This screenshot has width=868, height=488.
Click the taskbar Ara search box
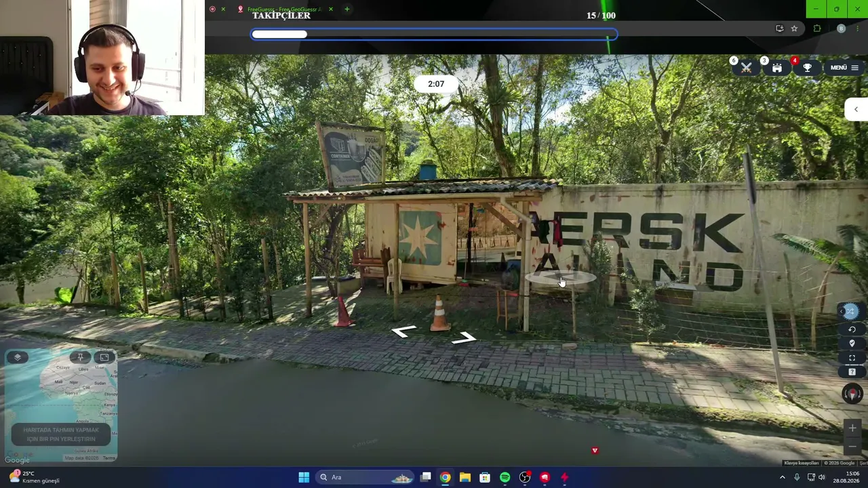[365, 477]
